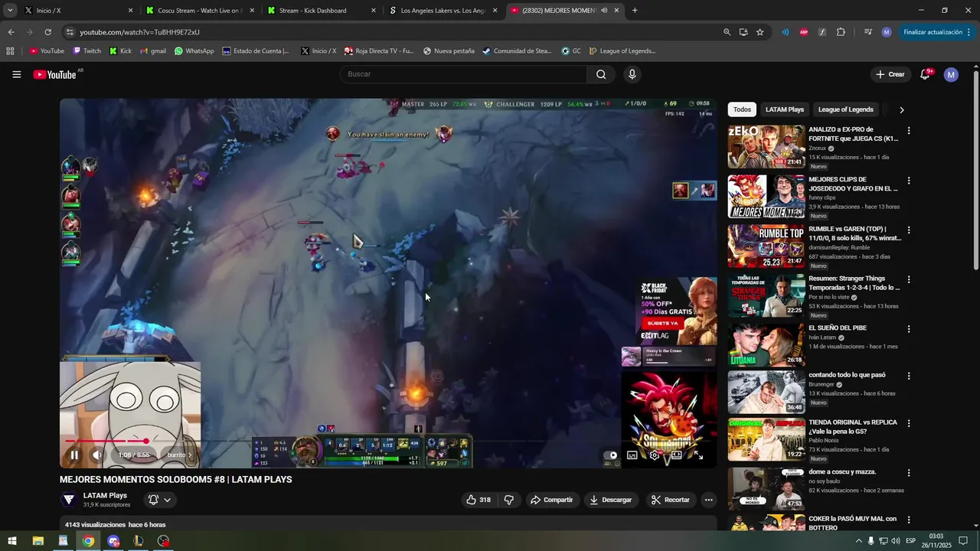Toggle the autoplay switch in the player
The width and height of the screenshot is (980, 551).
pyautogui.click(x=610, y=455)
